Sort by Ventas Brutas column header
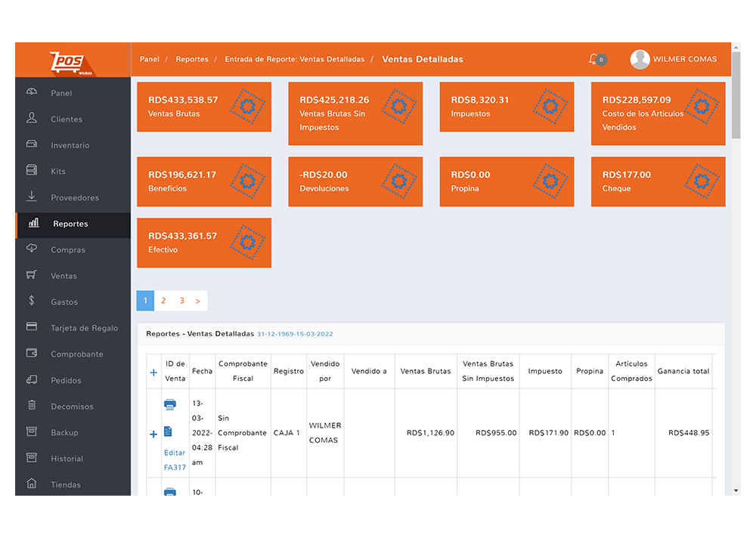 tap(425, 371)
